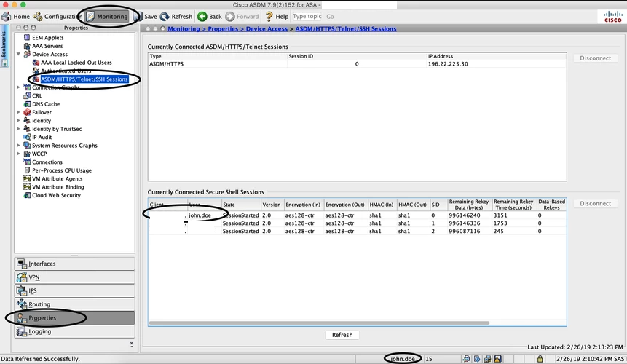Click the Forward navigation button

coord(242,17)
